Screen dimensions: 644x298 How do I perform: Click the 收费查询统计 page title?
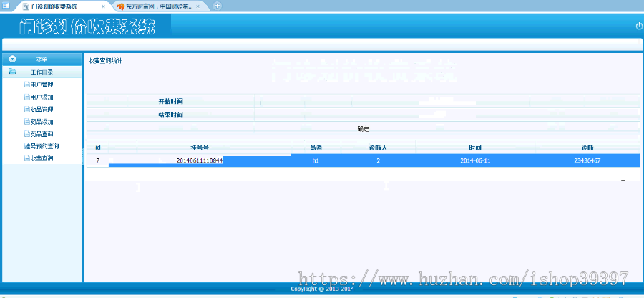105,61
